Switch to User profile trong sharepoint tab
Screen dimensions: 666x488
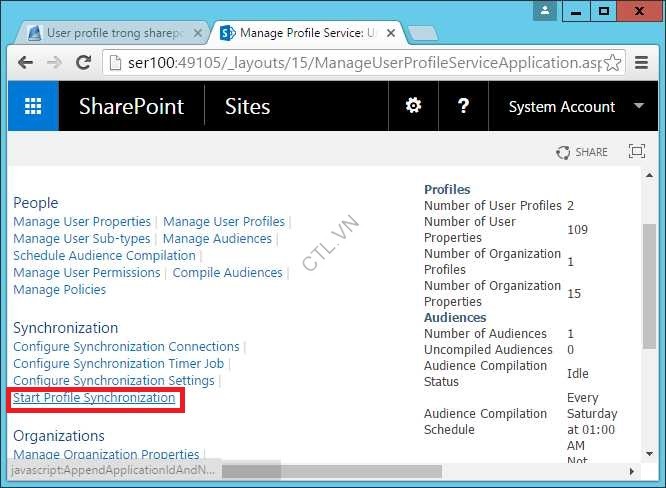(105, 33)
